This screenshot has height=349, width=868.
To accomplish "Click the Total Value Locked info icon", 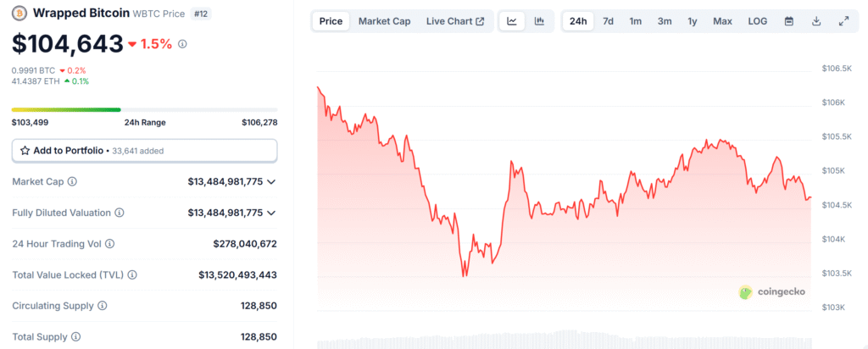I will (132, 274).
